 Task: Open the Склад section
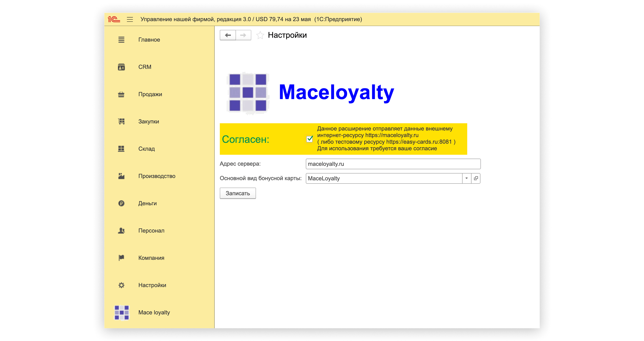[147, 149]
